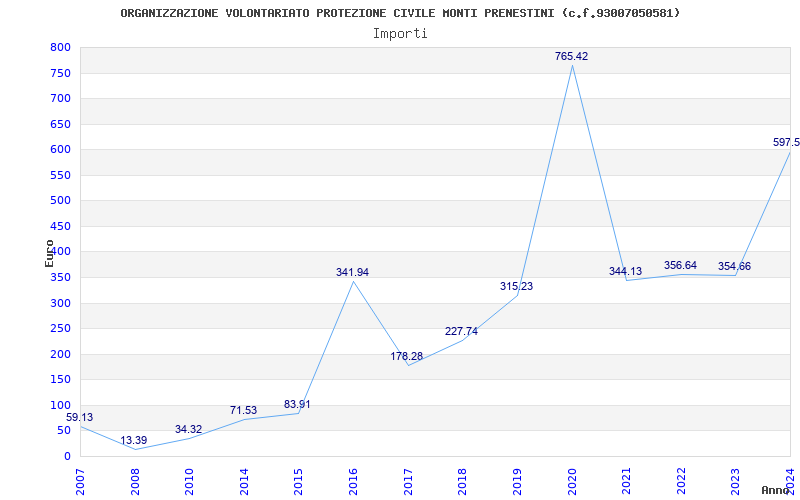Screen dimensions: 800x500
Task: Click the 765.42 peak data label
Action: tap(571, 57)
